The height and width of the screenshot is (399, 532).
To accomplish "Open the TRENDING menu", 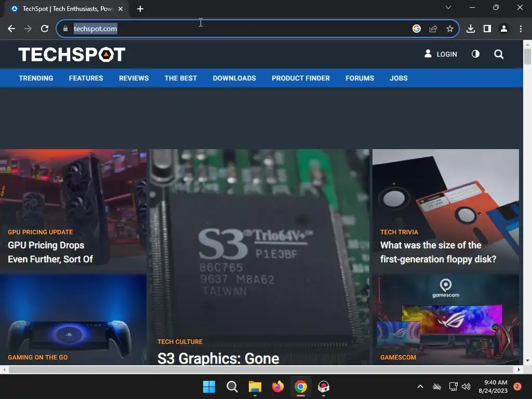I will coord(36,78).
